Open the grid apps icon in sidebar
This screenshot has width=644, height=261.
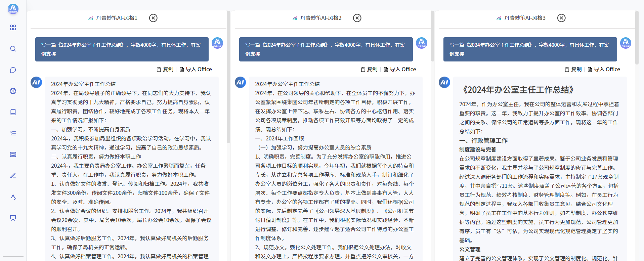[x=13, y=28]
